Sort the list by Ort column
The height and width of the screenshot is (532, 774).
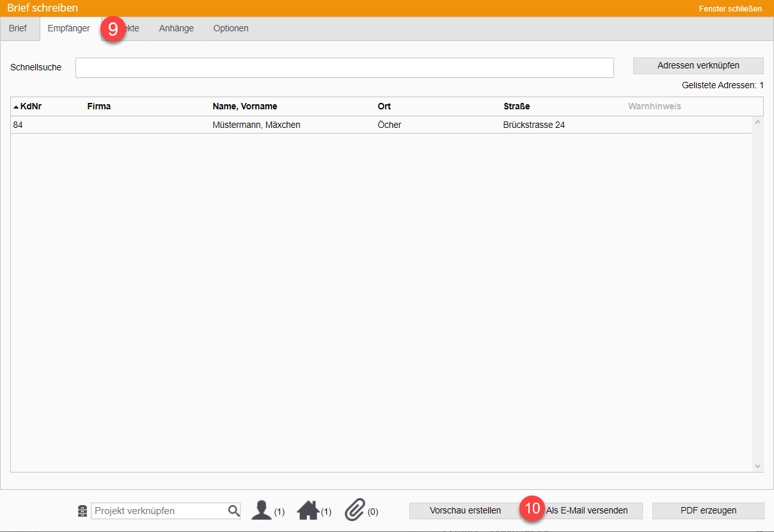pyautogui.click(x=384, y=106)
